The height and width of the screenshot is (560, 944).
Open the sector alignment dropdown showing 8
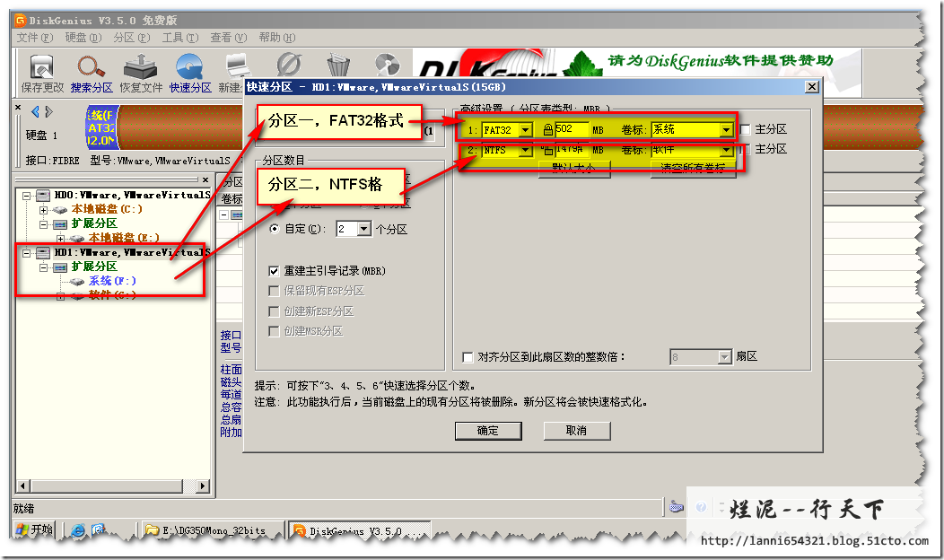coord(725,357)
